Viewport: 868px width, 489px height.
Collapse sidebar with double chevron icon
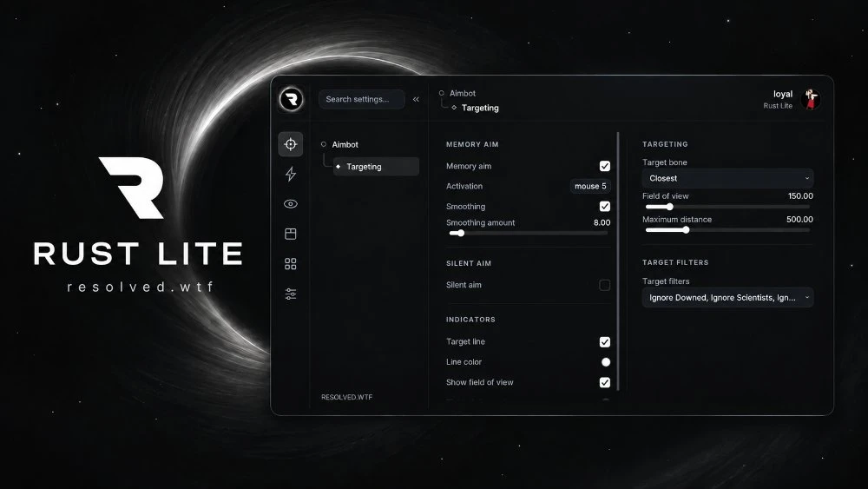pos(416,99)
